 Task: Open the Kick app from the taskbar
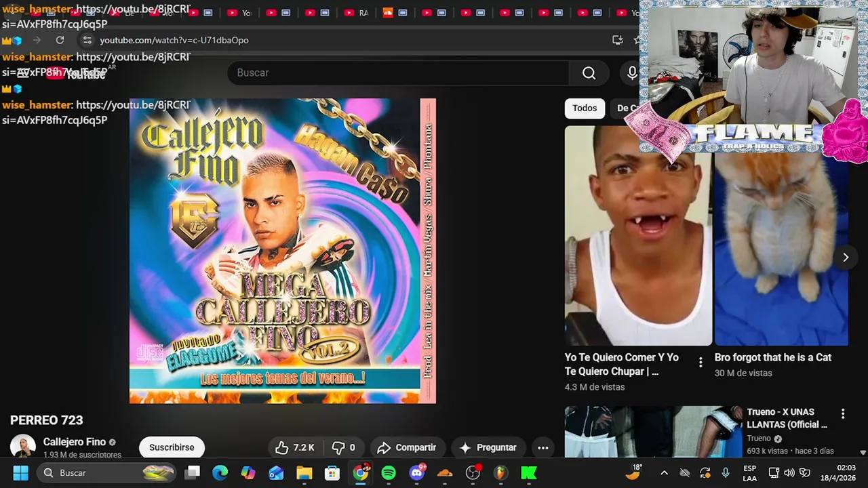click(x=529, y=473)
